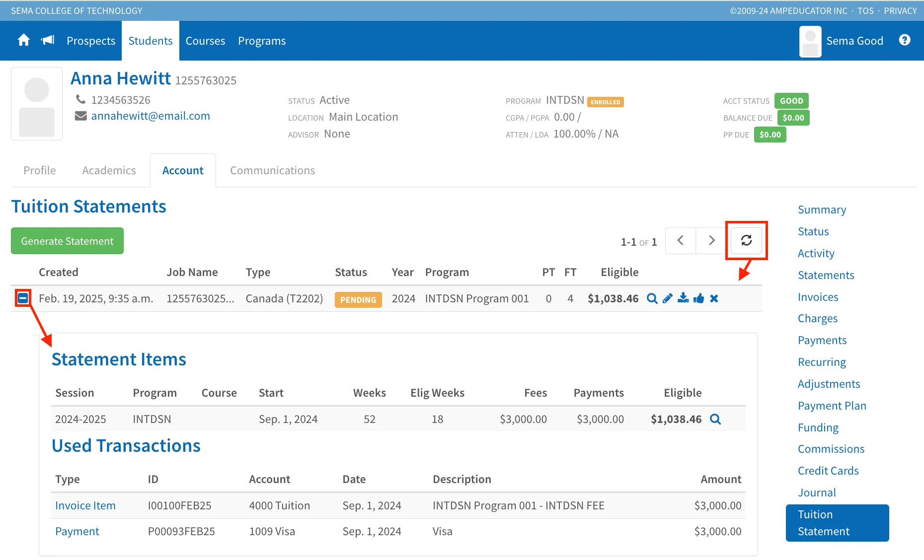View the T2202 statement with magnifier icon
The height and width of the screenshot is (560, 924).
(652, 298)
